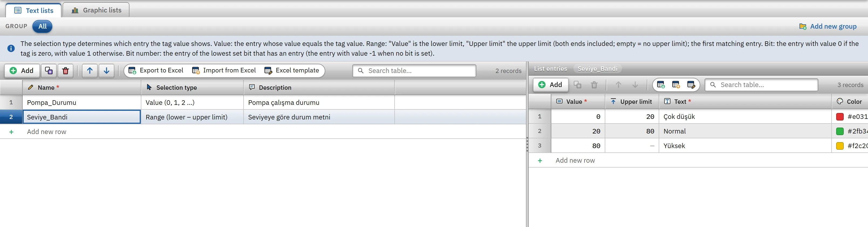Click the Selection type column header

[192, 88]
